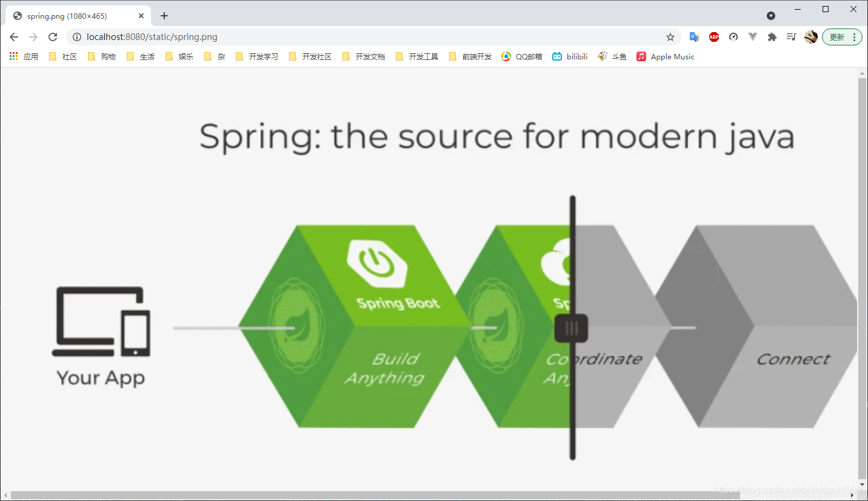Image resolution: width=868 pixels, height=501 pixels.
Task: Open the Google Translate extension
Action: pos(695,37)
